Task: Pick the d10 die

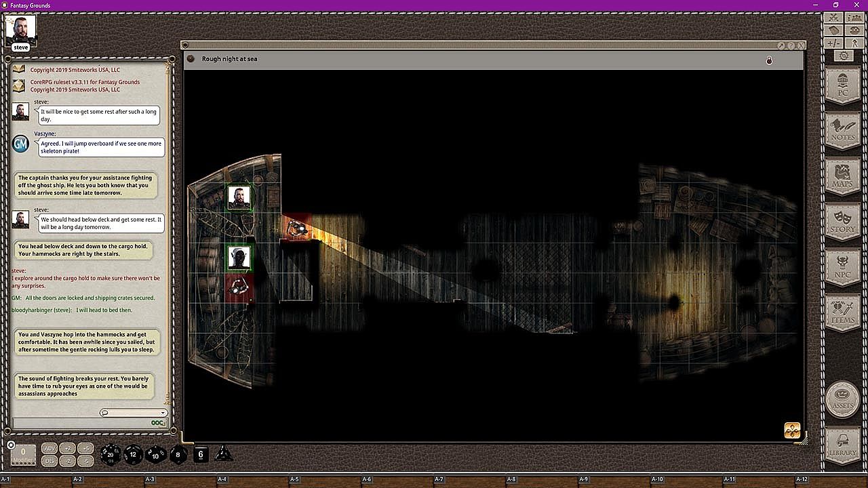Action: [156, 454]
